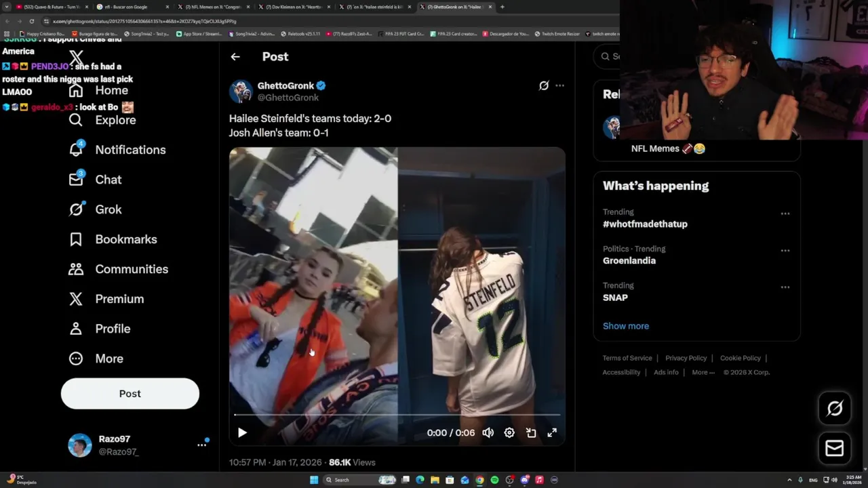Click the video progress bar
This screenshot has width=868, height=488.
coord(397,414)
